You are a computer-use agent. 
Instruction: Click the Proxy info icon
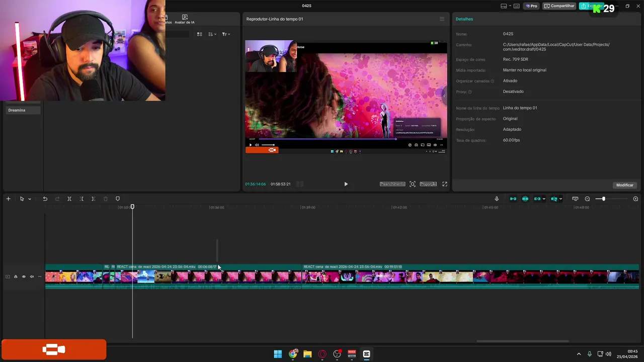pos(470,92)
